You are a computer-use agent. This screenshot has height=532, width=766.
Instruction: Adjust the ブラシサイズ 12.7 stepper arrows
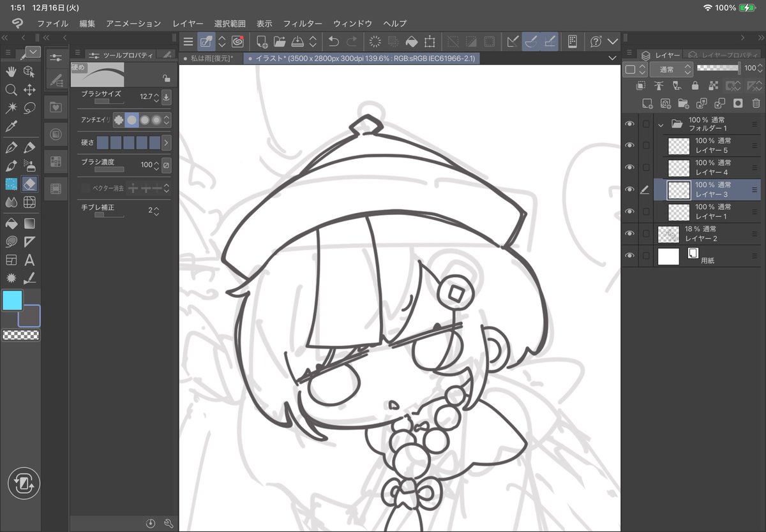[156, 98]
